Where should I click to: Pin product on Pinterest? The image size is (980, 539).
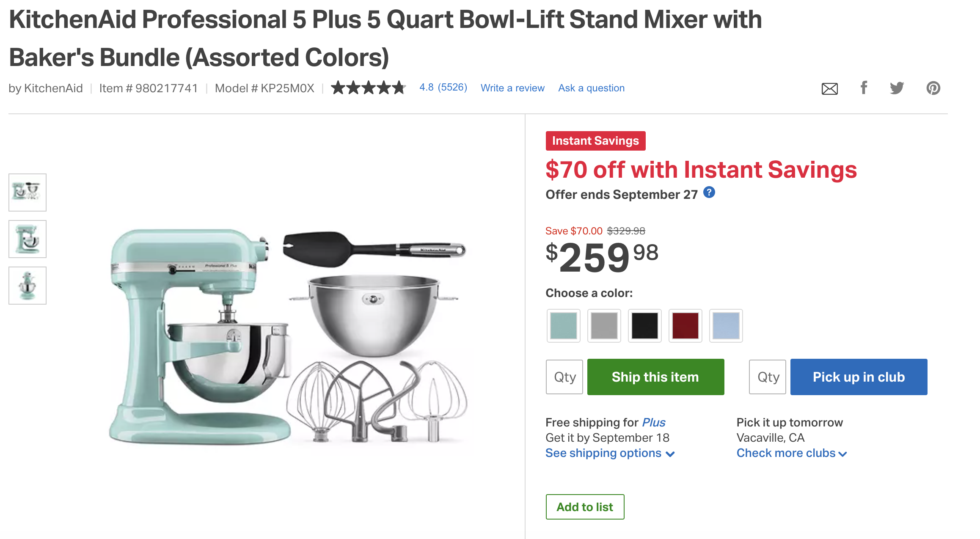[933, 88]
